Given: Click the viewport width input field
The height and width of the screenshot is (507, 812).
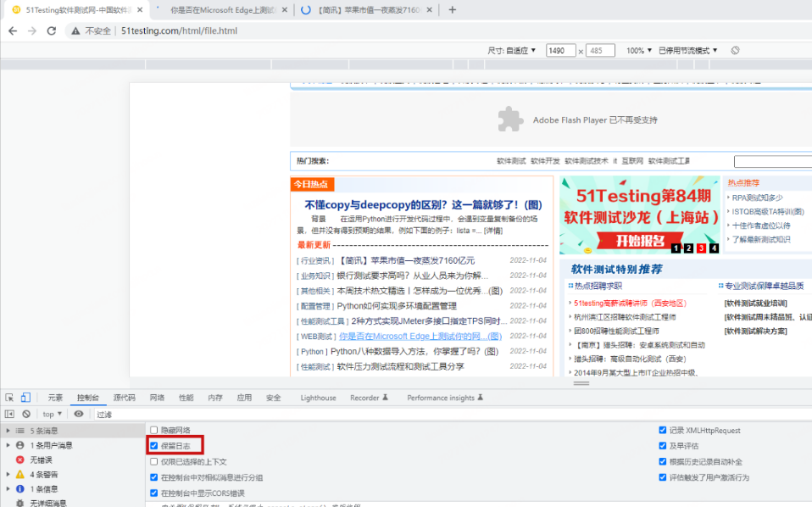Looking at the screenshot, I should tap(560, 51).
